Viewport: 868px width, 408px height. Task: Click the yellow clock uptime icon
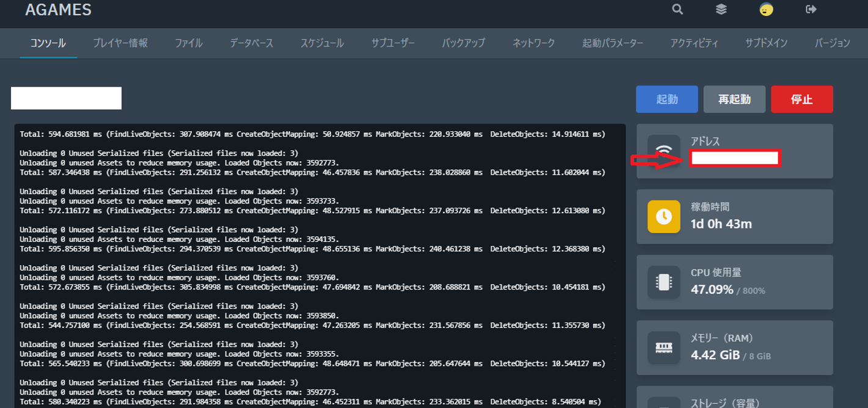[664, 216]
